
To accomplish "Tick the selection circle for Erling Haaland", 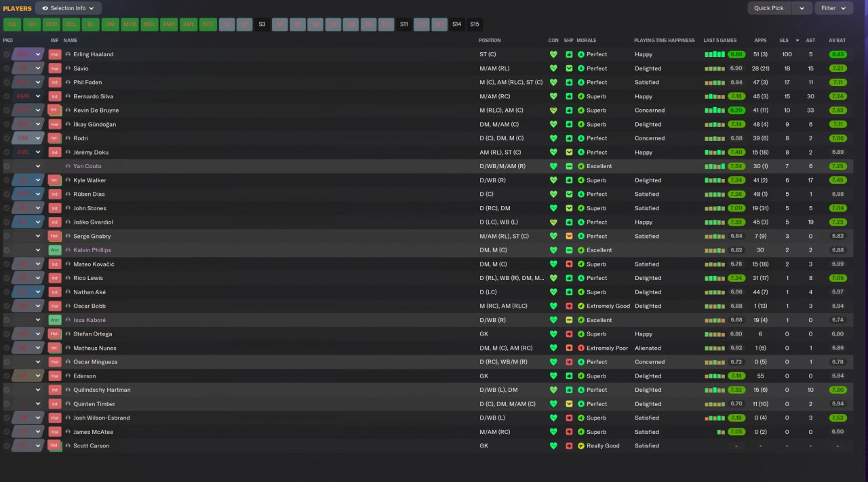I will point(7,54).
